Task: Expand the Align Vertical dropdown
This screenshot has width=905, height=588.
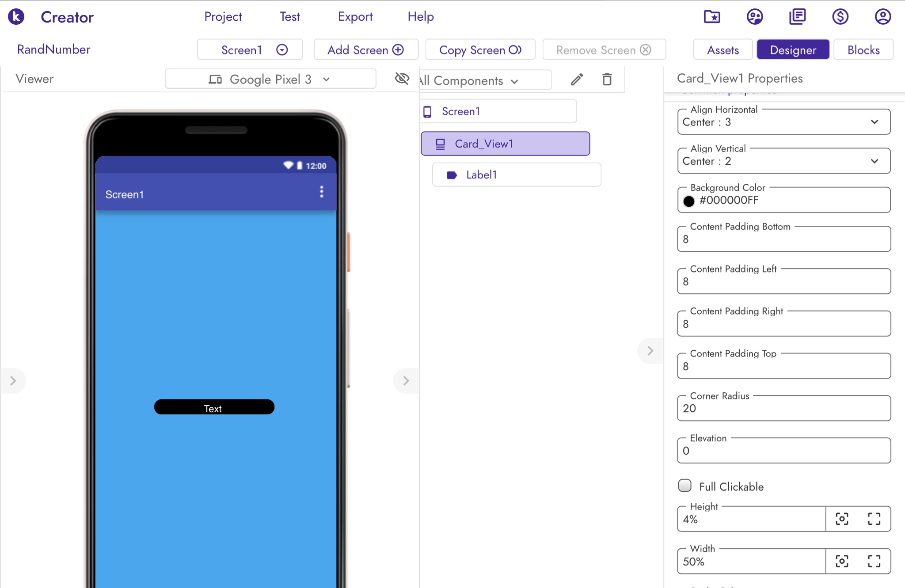Action: 784,161
